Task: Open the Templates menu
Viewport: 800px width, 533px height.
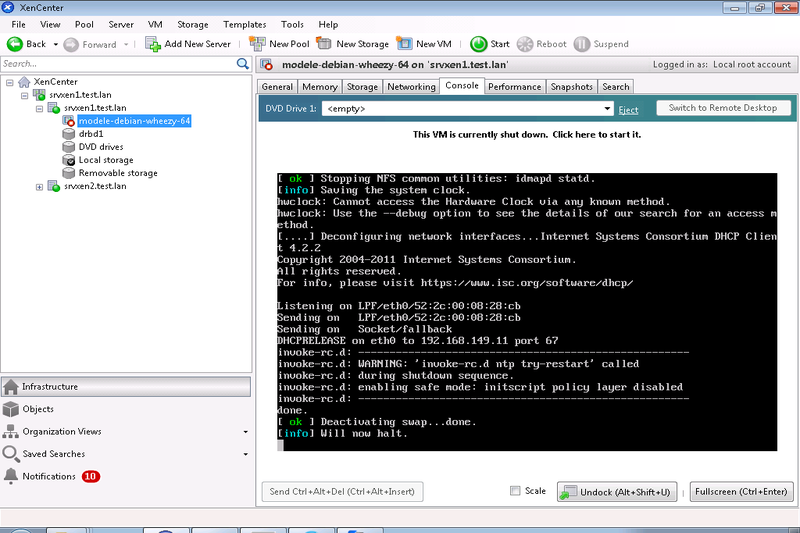Action: point(245,24)
